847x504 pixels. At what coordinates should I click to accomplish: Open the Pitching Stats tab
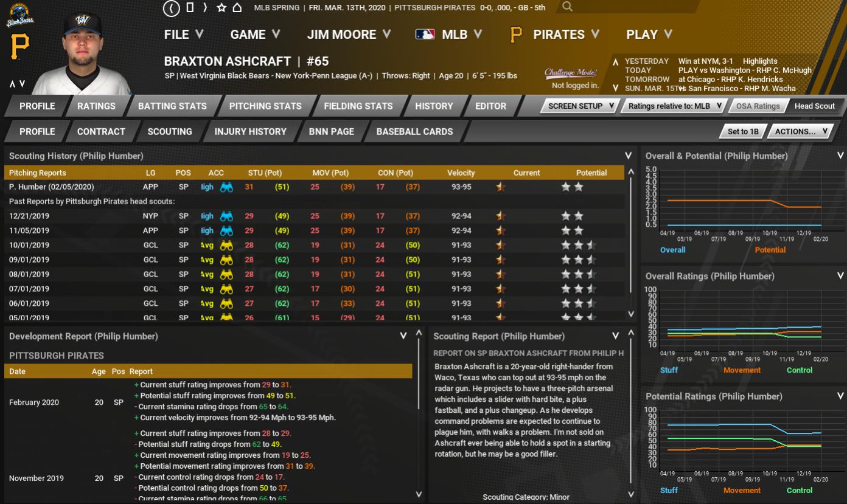(x=265, y=106)
